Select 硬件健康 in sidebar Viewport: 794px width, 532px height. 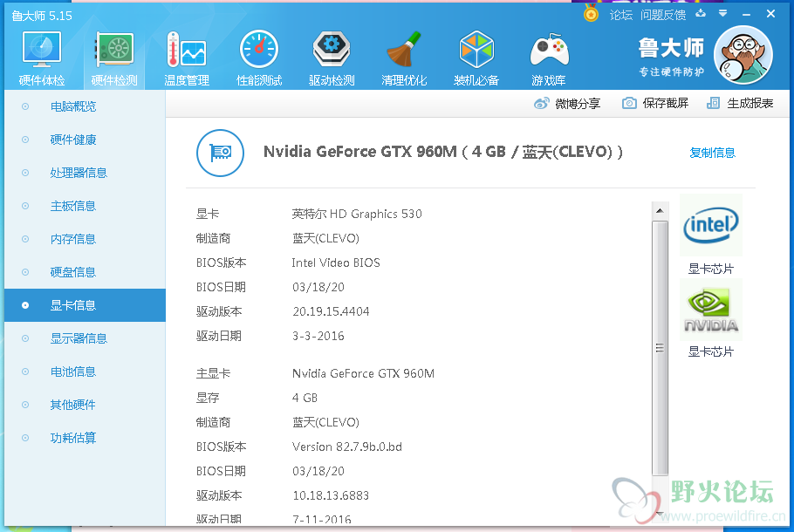[86, 140]
